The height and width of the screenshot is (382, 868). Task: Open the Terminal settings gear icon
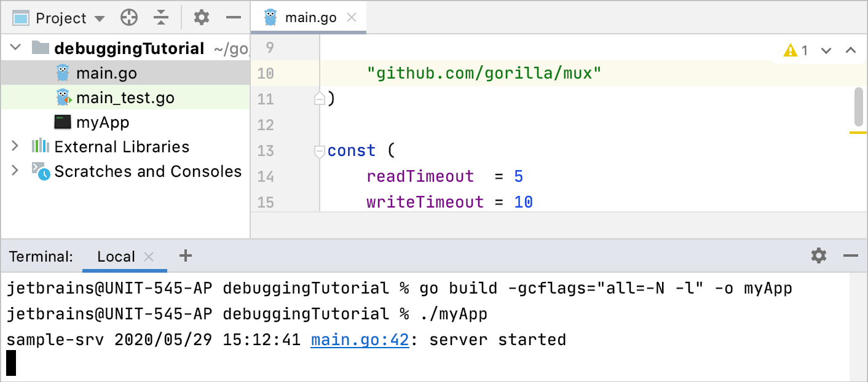[819, 256]
